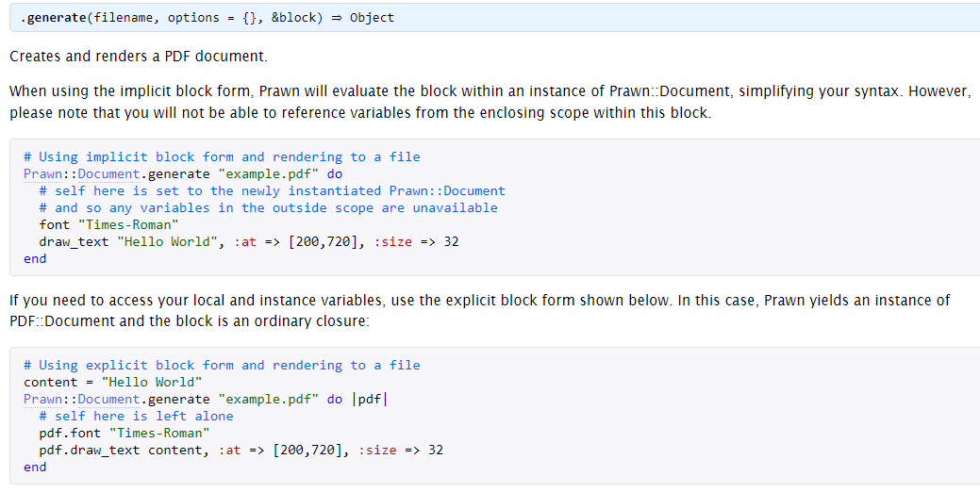Click the content = "Hello World" assignment line
This screenshot has height=492, width=980.
point(112,382)
